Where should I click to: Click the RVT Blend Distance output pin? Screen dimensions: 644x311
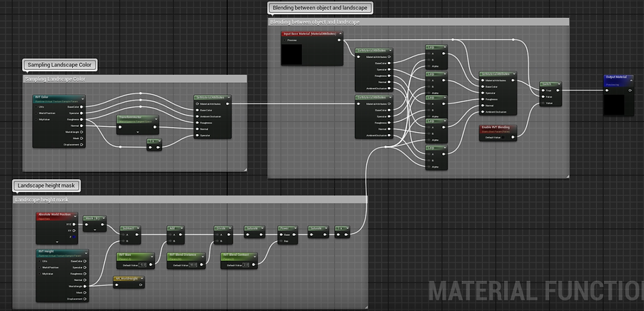(201, 265)
